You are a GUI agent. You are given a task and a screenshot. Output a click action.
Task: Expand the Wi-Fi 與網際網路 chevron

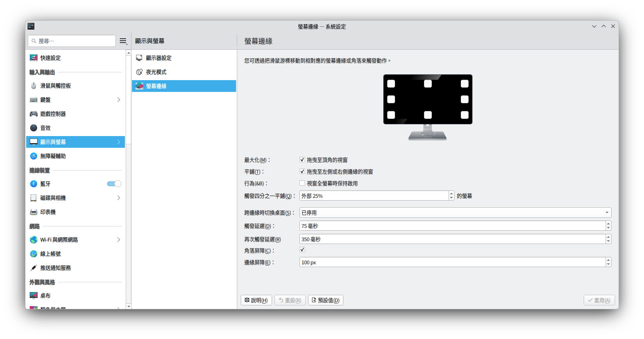119,240
